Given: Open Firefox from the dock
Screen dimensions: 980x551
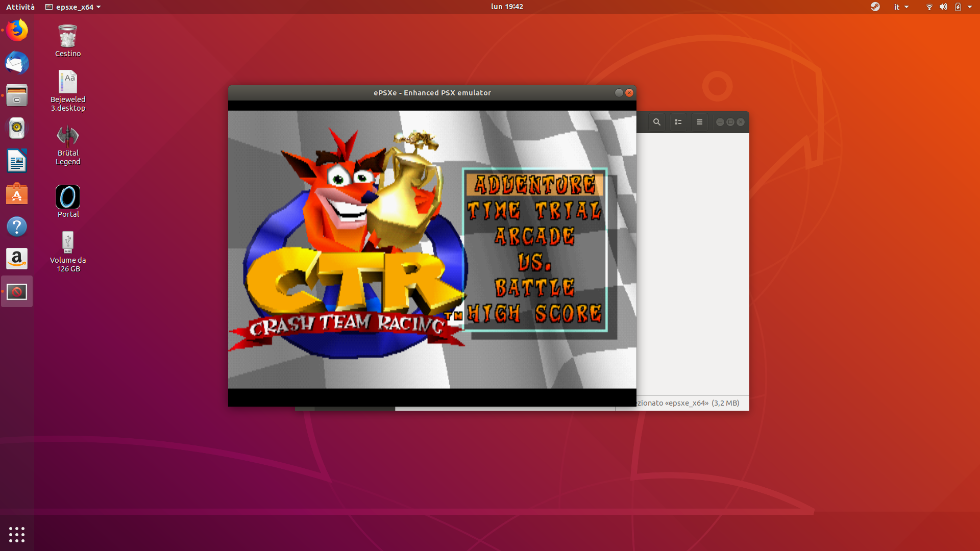Looking at the screenshot, I should coord(17,30).
